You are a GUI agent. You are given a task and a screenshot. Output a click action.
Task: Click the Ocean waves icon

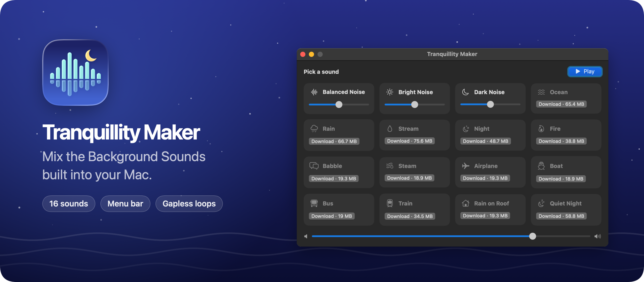[x=541, y=92]
